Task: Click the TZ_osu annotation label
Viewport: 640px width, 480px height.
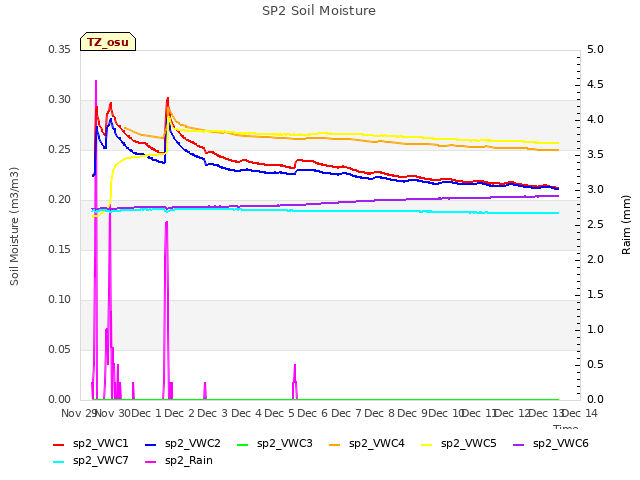Action: tap(108, 42)
